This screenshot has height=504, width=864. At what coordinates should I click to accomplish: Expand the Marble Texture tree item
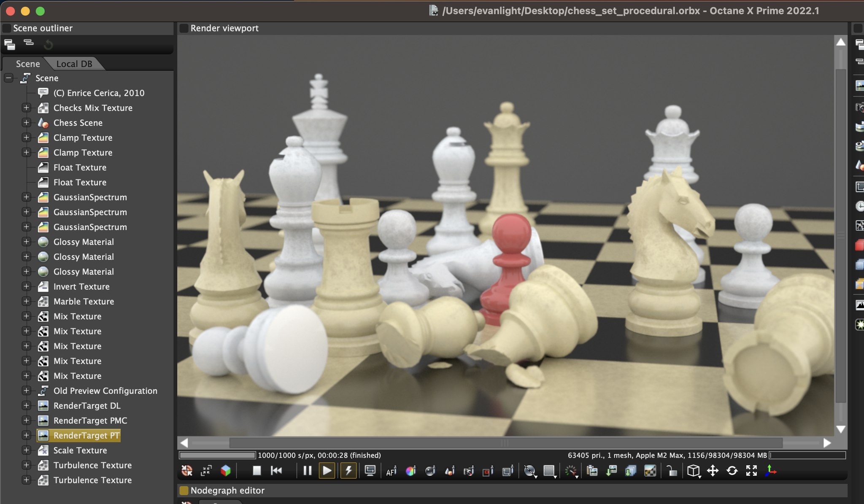[x=26, y=302]
